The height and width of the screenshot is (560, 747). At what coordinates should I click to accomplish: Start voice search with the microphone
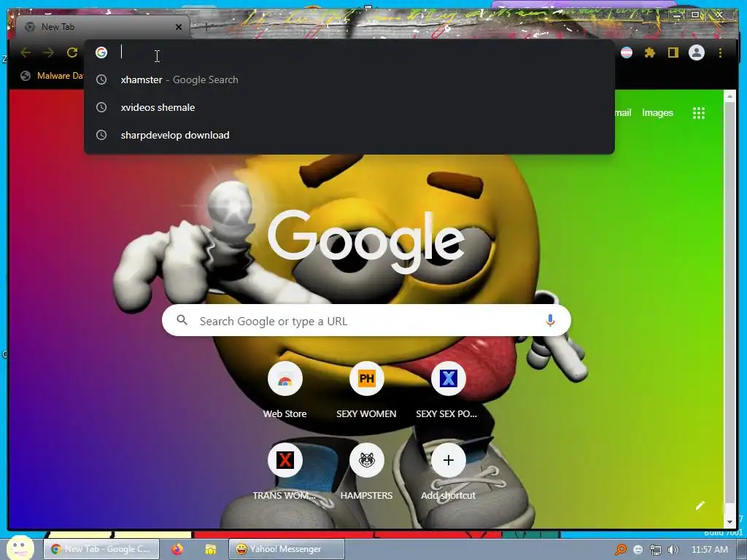[550, 321]
